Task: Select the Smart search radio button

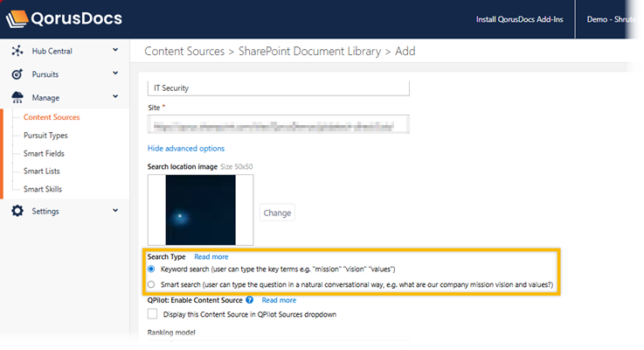Action: pos(152,284)
